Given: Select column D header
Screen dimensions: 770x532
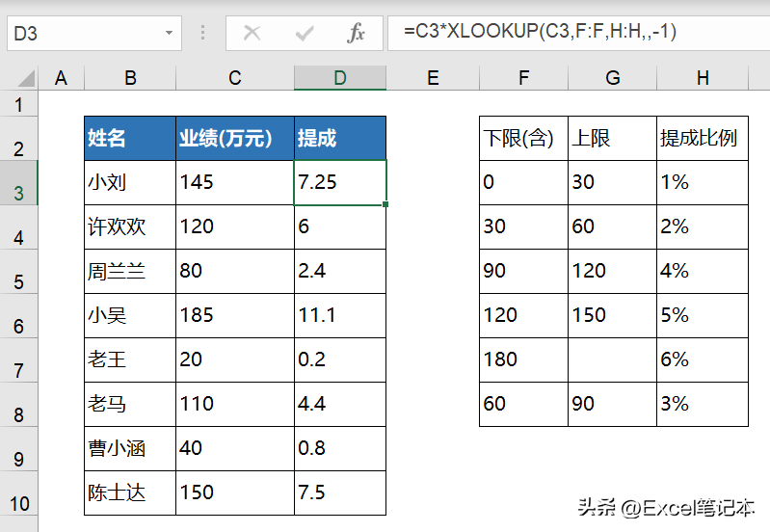Looking at the screenshot, I should point(340,78).
